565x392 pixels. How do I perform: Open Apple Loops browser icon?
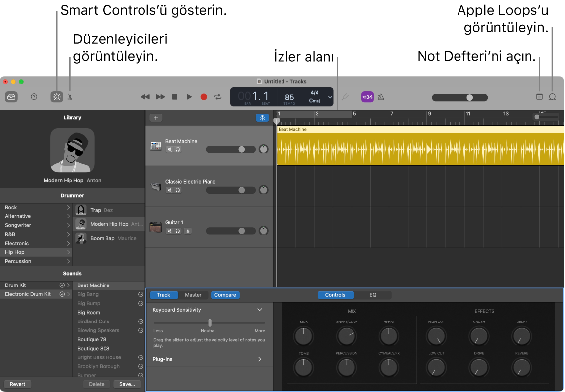552,97
